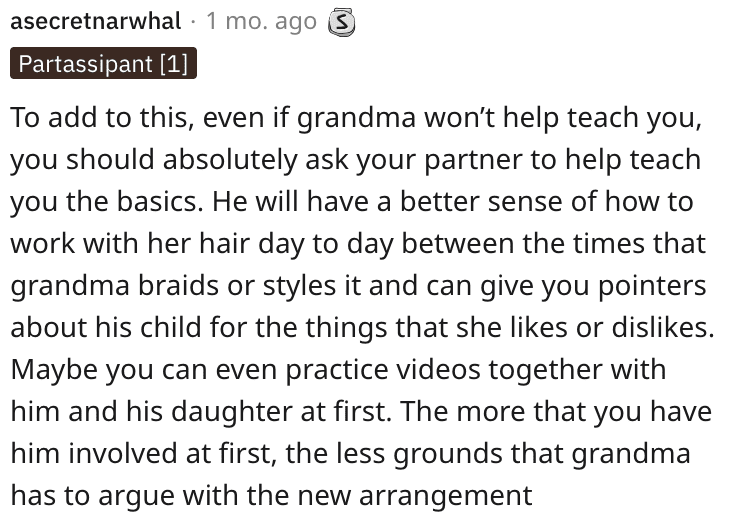732x524 pixels.
Task: Click the word 'arrangement' ending the comment
Action: (x=446, y=497)
